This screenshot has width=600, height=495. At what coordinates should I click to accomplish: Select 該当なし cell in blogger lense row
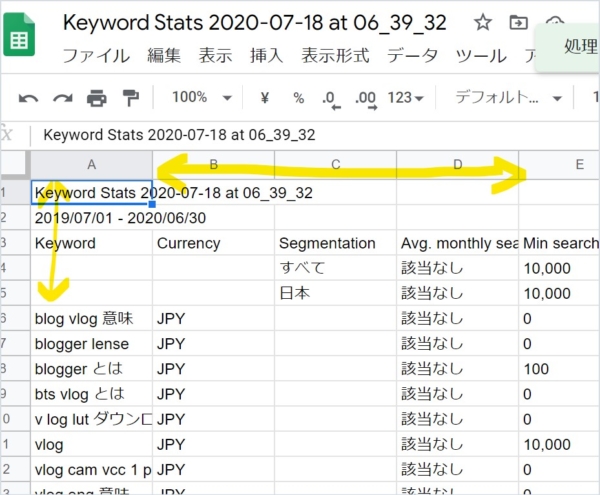pos(458,344)
